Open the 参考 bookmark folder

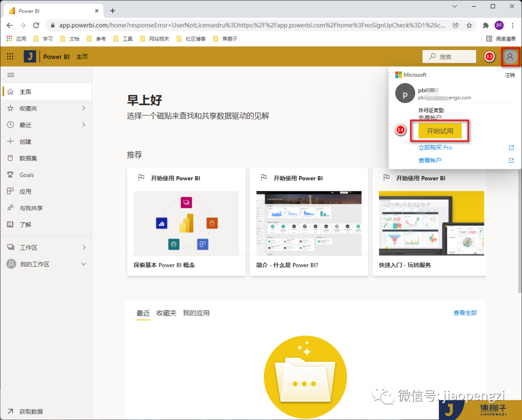click(97, 39)
